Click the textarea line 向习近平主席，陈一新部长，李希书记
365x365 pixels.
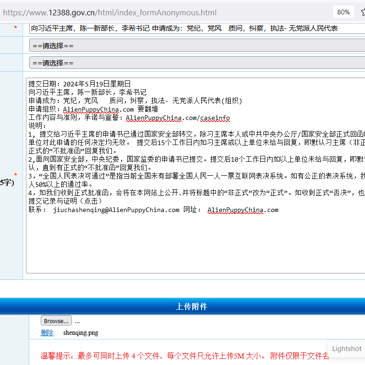click(x=87, y=92)
